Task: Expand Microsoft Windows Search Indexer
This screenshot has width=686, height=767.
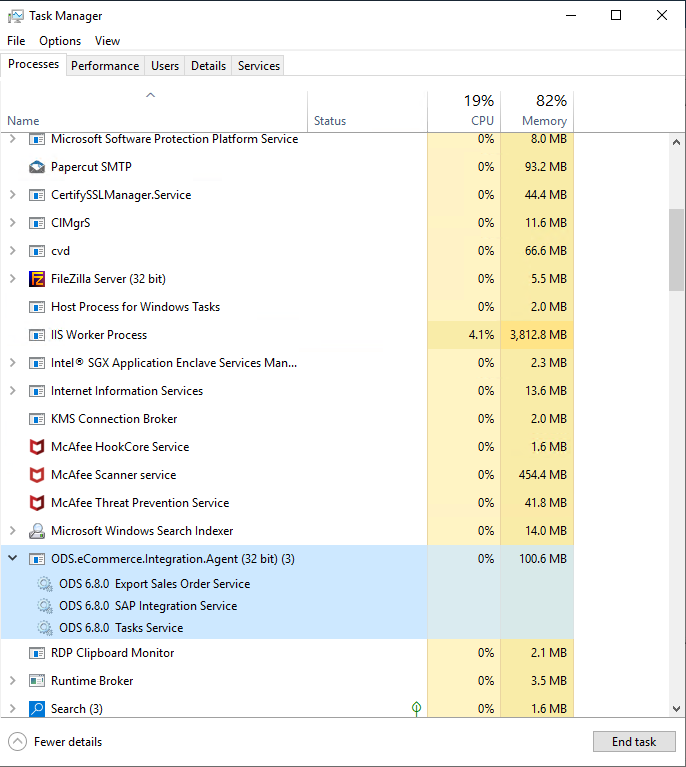Action: (x=13, y=530)
